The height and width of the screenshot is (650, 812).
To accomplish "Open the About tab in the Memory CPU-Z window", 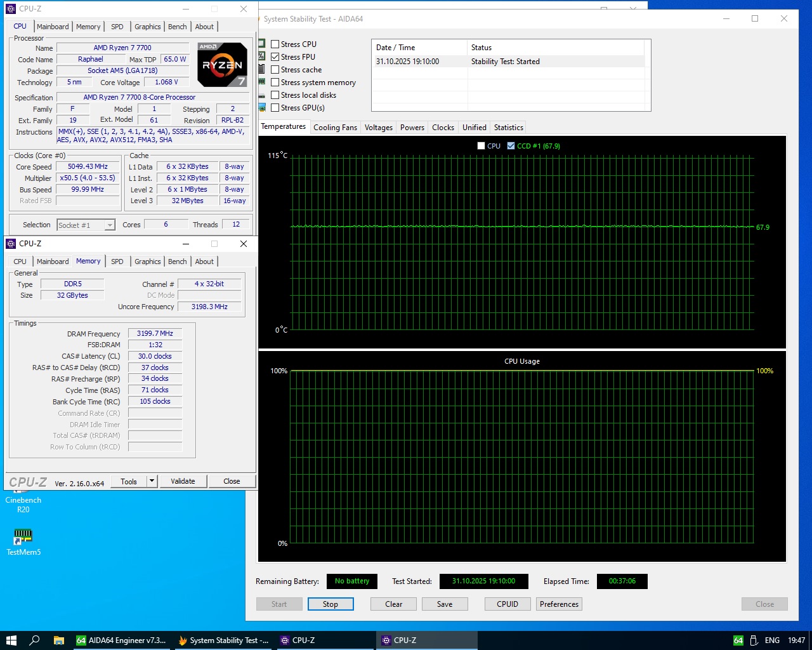I will [204, 262].
